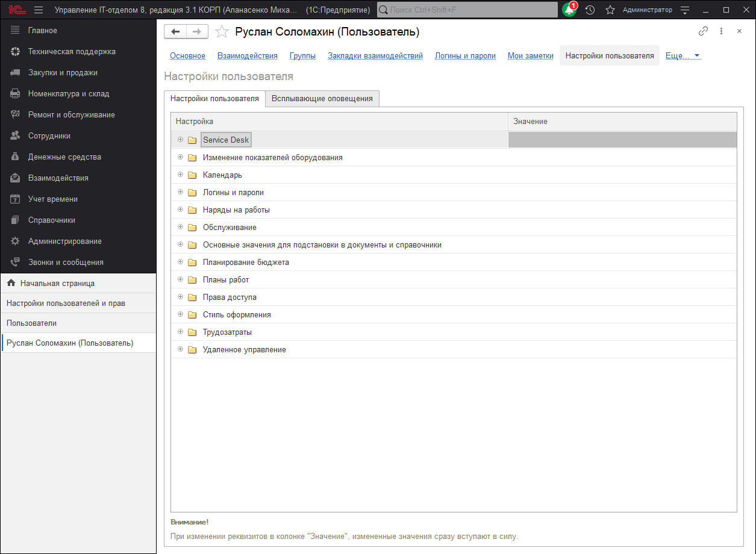Viewport: 756px width, 554px height.
Task: Open the Логины и пароли link
Action: [465, 56]
